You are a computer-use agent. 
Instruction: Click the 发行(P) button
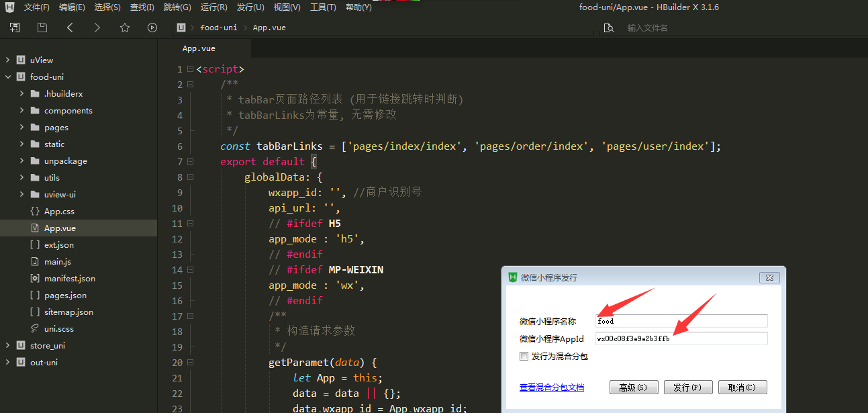pos(687,387)
